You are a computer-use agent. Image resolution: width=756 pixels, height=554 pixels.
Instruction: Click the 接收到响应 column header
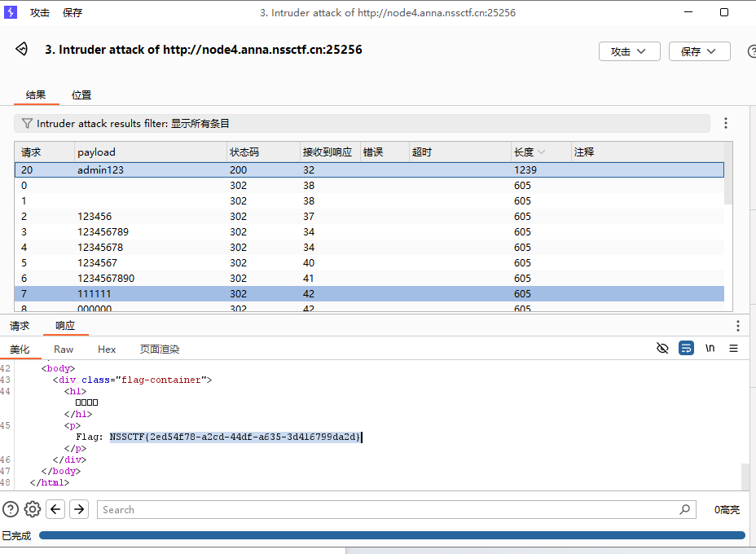pyautogui.click(x=330, y=152)
